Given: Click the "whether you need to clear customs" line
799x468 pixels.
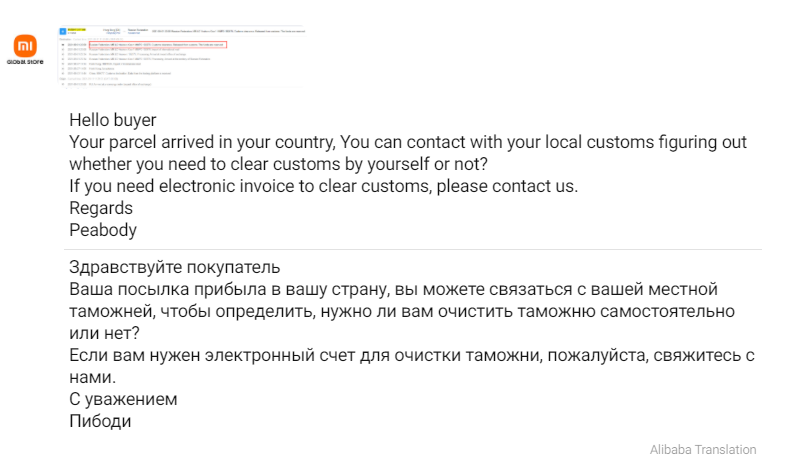Looking at the screenshot, I should [278, 164].
